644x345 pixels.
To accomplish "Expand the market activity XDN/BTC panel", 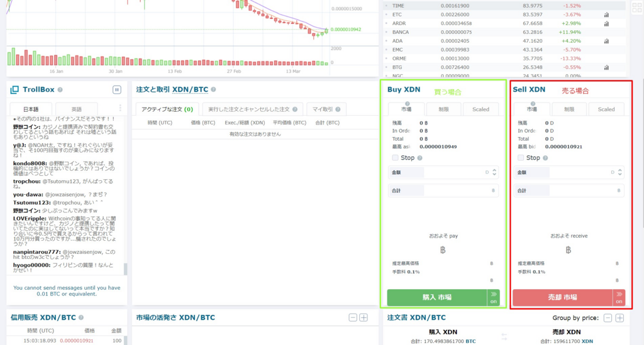I will (x=364, y=318).
